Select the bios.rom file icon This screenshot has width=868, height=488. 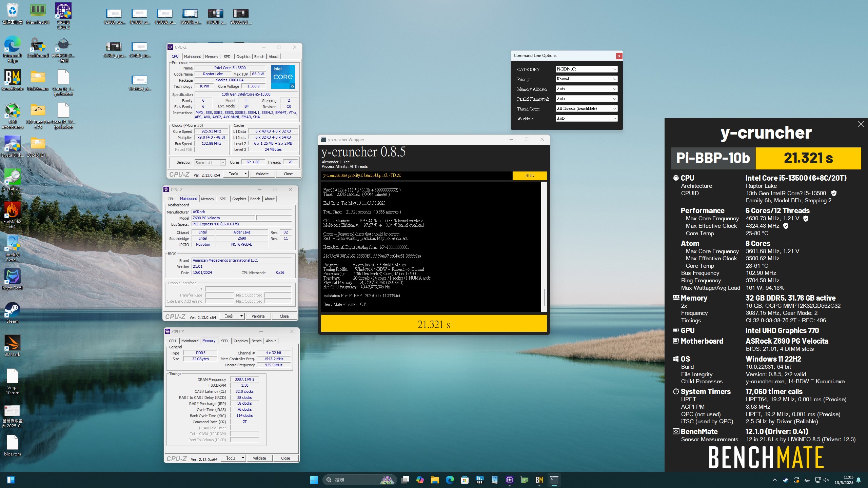pos(13,445)
